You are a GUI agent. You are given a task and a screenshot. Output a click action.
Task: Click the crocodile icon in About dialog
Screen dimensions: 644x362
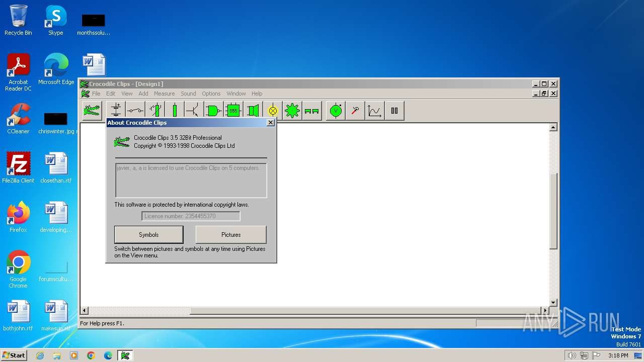pyautogui.click(x=122, y=142)
